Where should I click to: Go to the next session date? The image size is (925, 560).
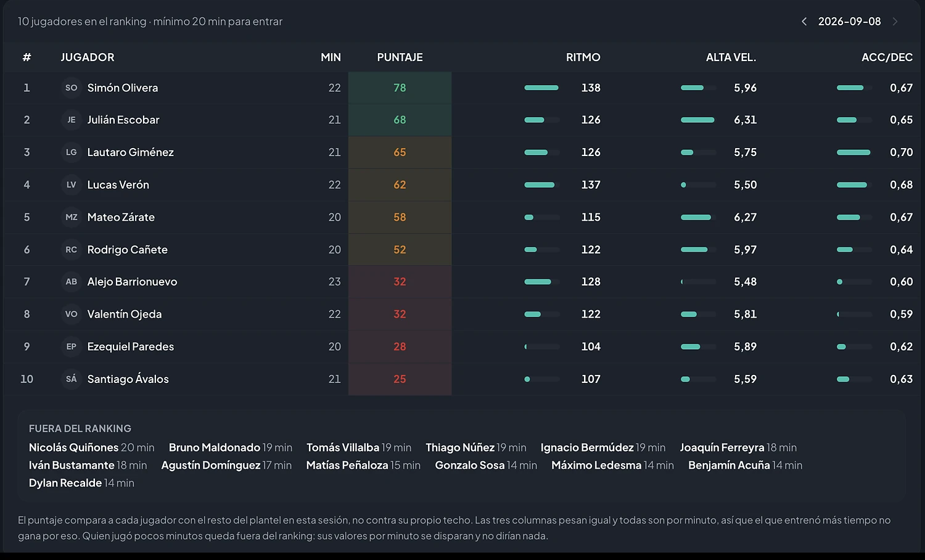coord(895,22)
